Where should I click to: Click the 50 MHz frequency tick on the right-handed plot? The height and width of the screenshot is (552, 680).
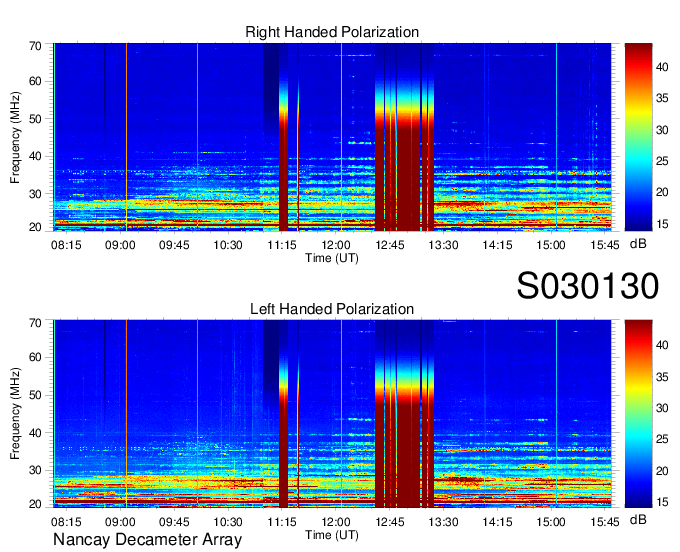coord(35,119)
